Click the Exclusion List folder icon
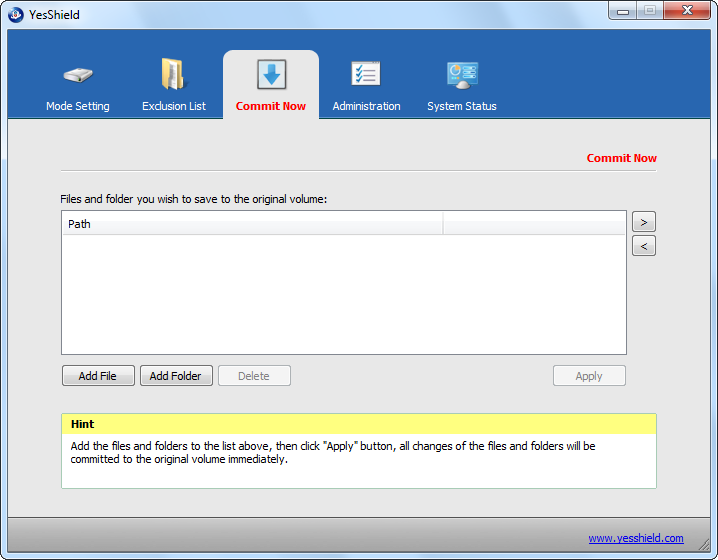The width and height of the screenshot is (718, 560). [173, 74]
